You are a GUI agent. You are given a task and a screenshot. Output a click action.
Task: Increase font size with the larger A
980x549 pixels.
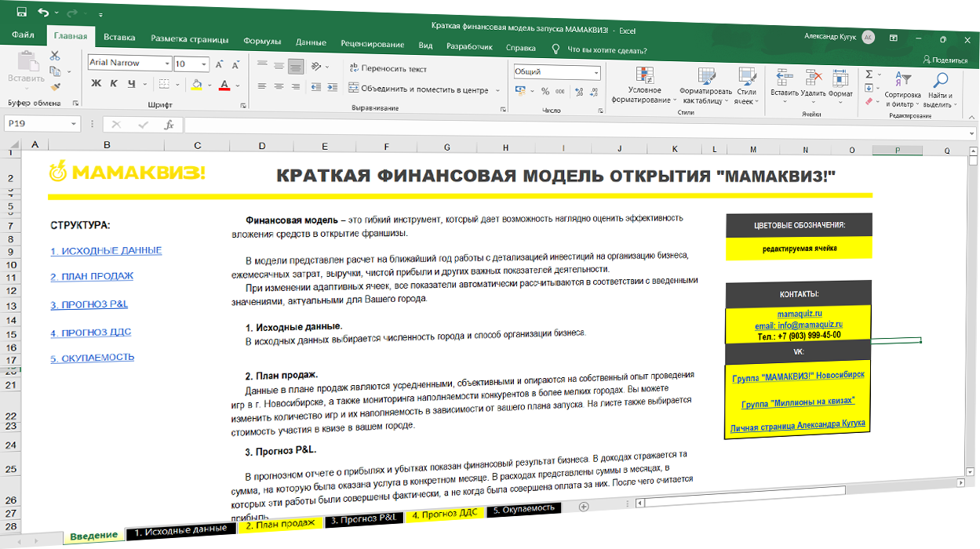(x=220, y=64)
